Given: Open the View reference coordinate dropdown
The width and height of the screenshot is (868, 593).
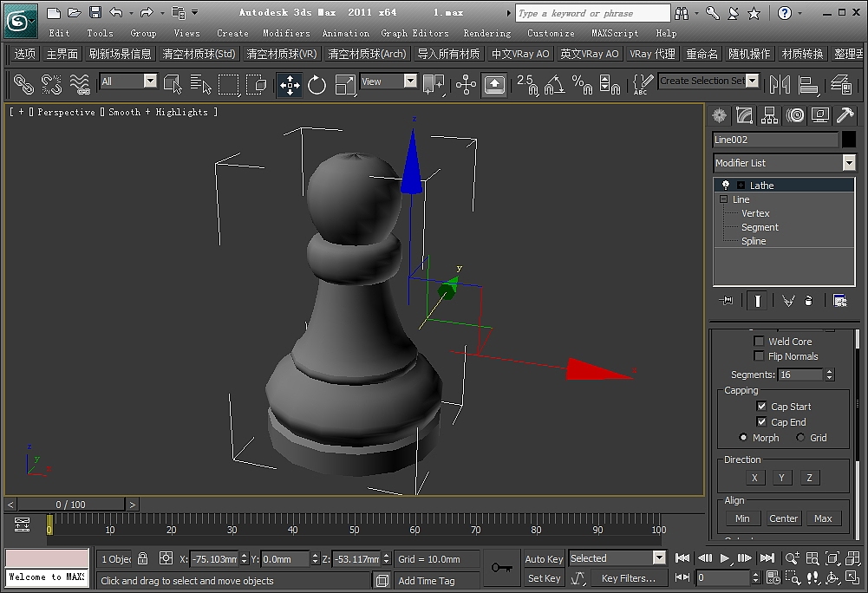Looking at the screenshot, I should [410, 81].
